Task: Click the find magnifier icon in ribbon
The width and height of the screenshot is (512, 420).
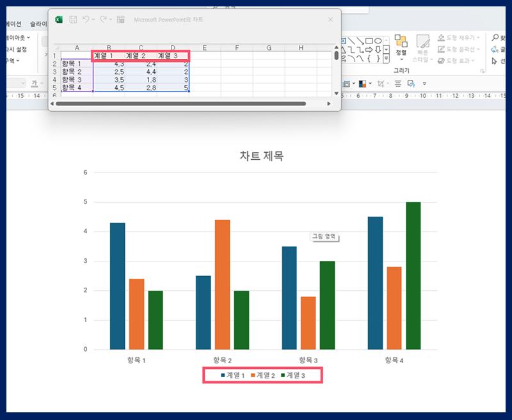Action: [x=495, y=38]
